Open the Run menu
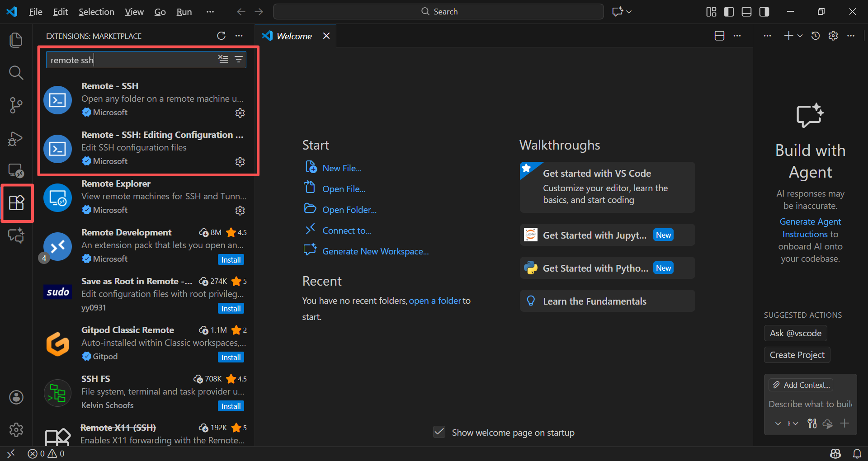 tap(184, 12)
